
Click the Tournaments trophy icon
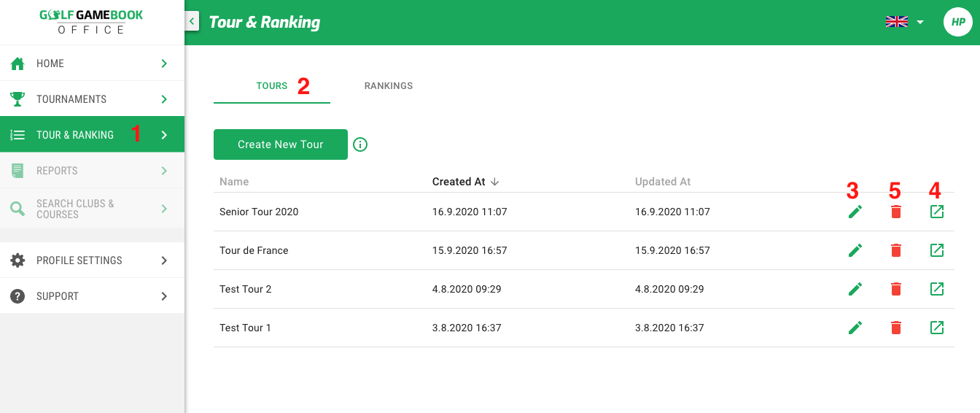17,99
